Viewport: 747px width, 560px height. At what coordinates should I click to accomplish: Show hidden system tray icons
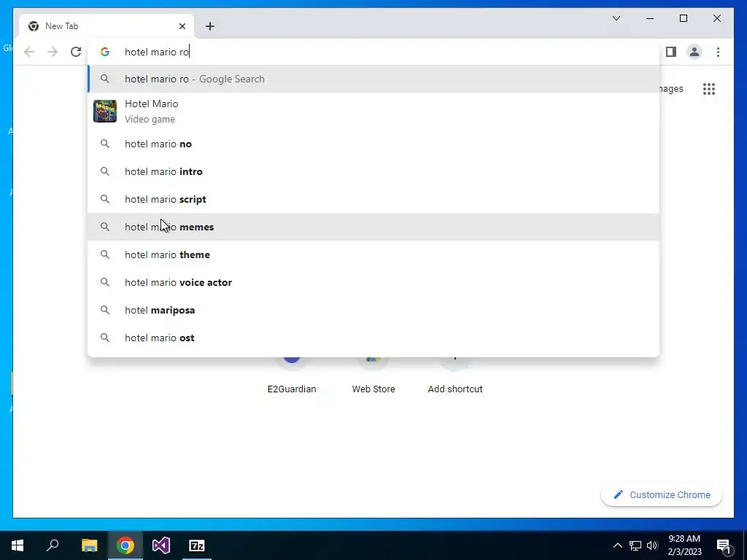(x=617, y=545)
